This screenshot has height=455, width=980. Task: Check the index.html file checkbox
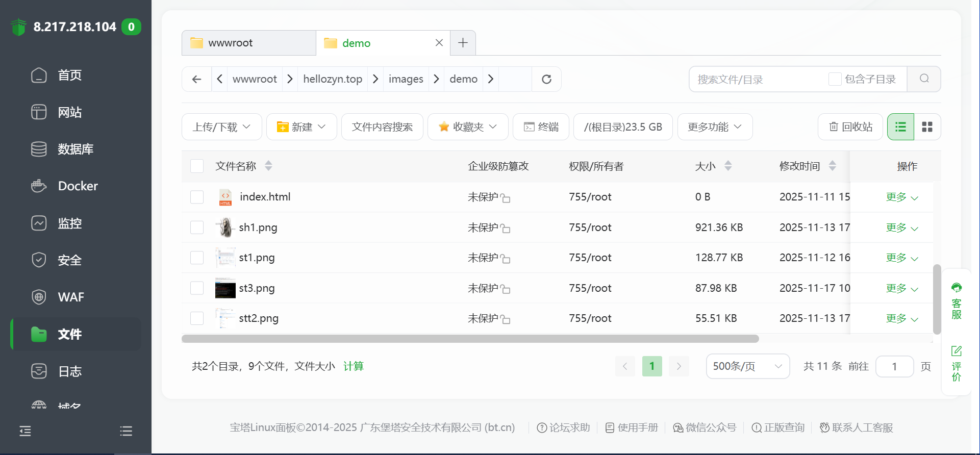point(197,197)
